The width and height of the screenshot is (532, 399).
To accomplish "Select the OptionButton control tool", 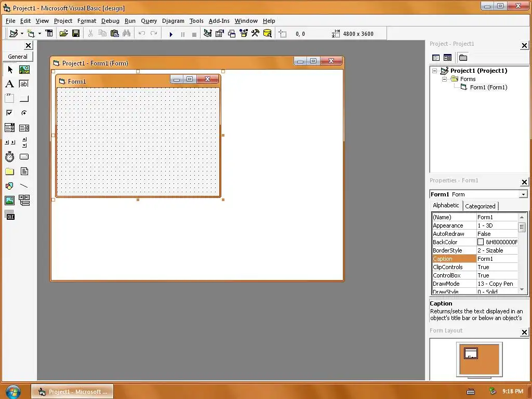I will click(x=24, y=113).
